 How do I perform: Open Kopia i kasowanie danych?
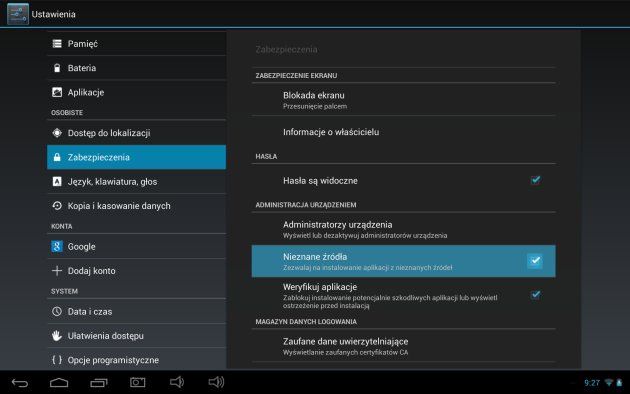136,206
